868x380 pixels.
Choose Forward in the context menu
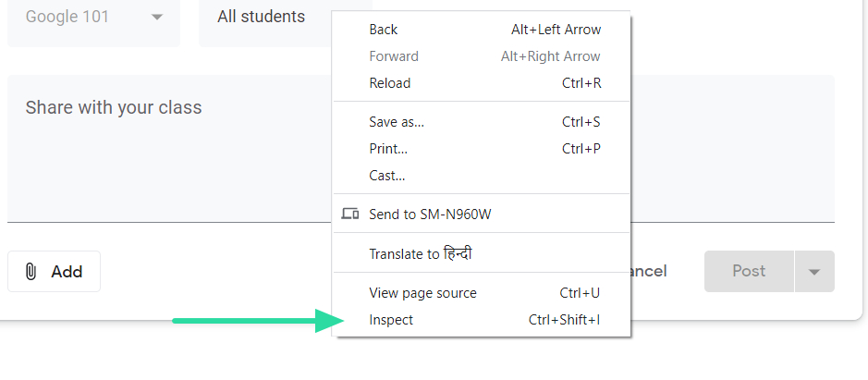click(394, 56)
